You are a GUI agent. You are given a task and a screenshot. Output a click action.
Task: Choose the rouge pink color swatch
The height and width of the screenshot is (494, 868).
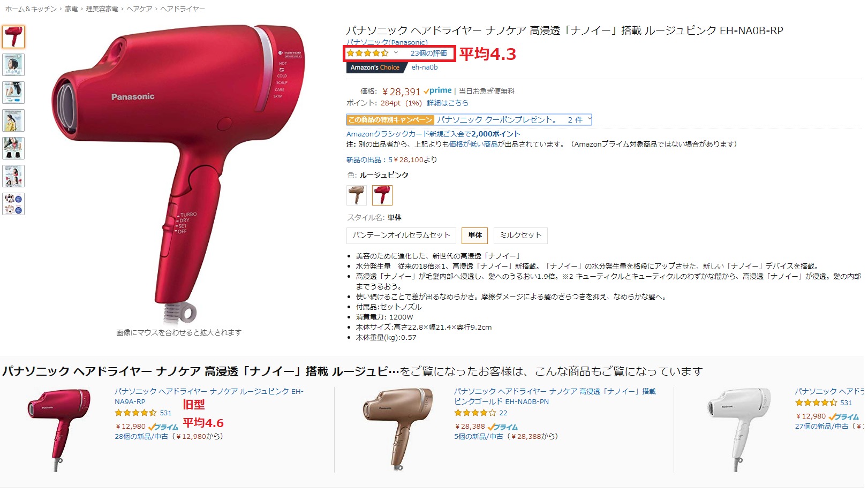click(382, 195)
